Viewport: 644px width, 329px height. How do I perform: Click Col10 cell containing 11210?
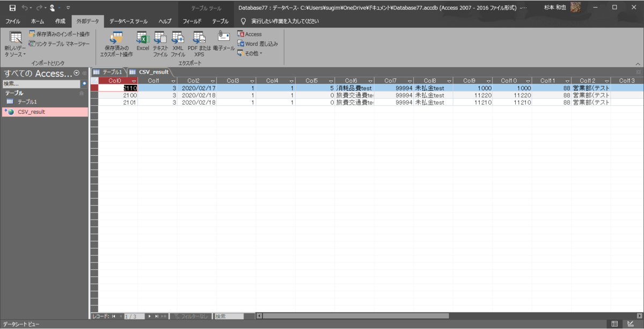click(513, 102)
